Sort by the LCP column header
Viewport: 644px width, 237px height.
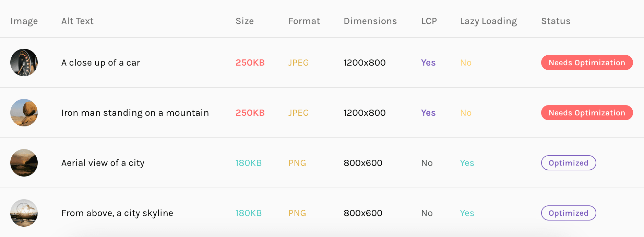pos(429,21)
